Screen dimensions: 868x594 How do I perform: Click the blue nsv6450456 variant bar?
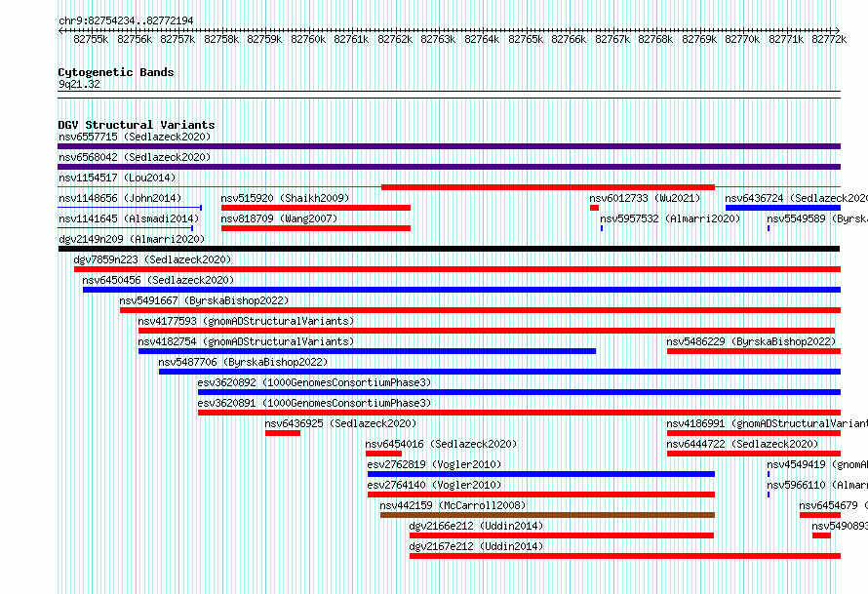461,290
